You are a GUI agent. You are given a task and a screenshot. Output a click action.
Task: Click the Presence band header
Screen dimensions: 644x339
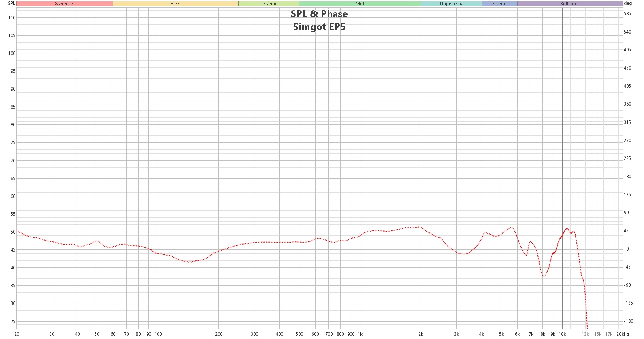tap(499, 4)
